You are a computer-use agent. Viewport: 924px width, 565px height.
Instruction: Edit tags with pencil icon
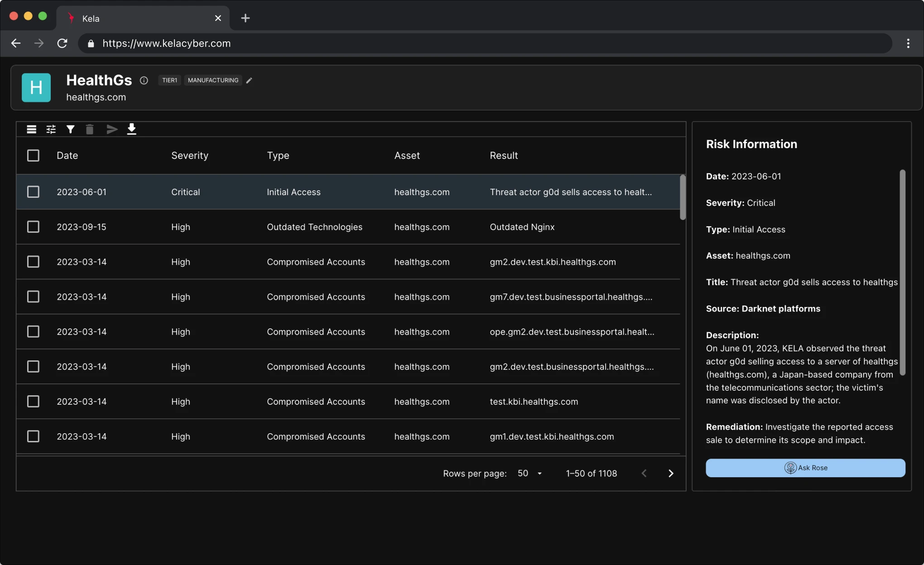tap(249, 81)
